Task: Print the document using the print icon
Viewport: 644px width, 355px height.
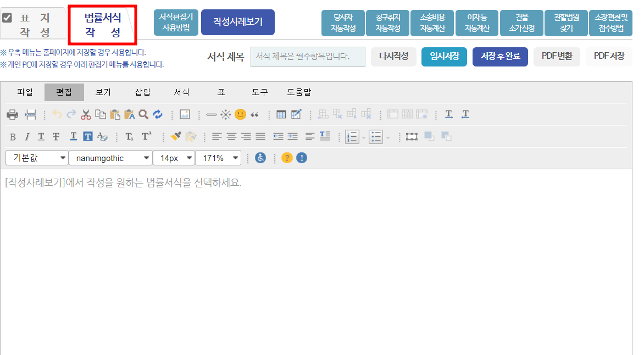Action: click(12, 114)
